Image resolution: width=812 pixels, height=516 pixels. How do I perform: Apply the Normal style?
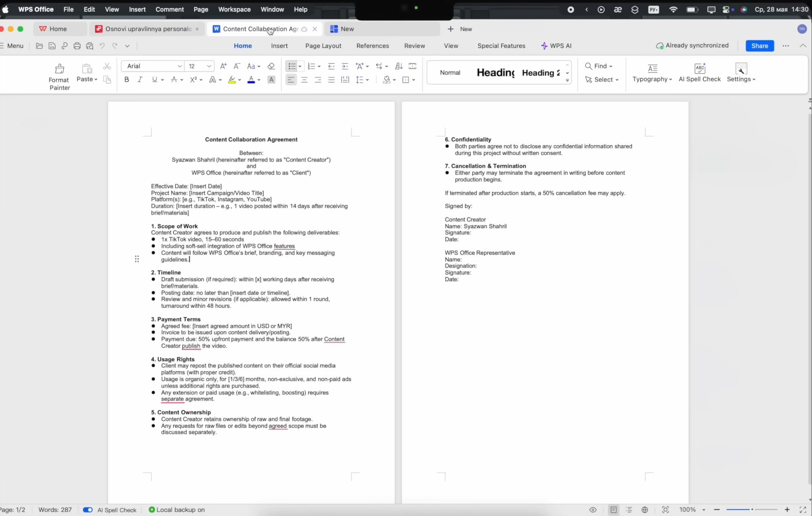coord(450,72)
